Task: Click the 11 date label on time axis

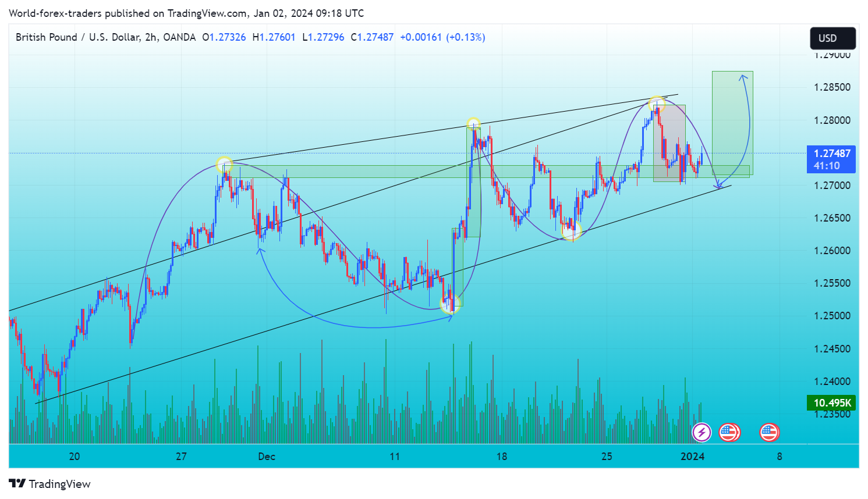Action: tap(395, 457)
